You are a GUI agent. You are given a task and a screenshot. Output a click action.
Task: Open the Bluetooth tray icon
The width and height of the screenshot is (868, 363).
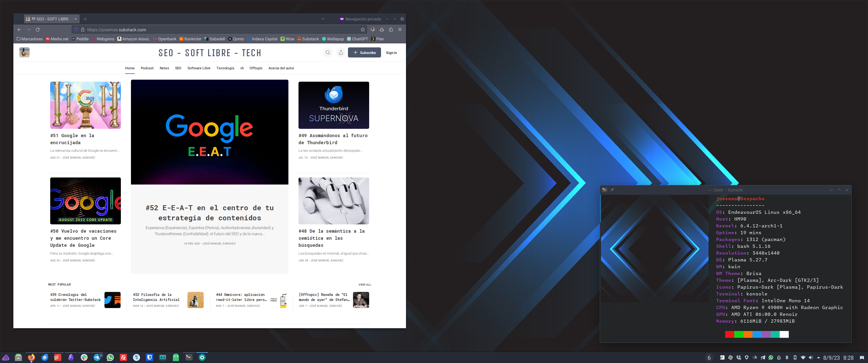787,358
